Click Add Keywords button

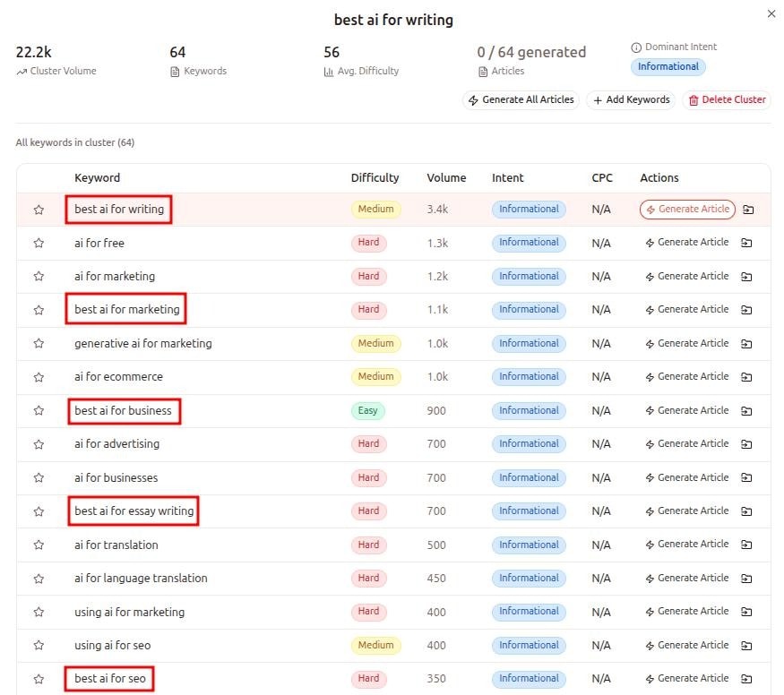tap(631, 100)
